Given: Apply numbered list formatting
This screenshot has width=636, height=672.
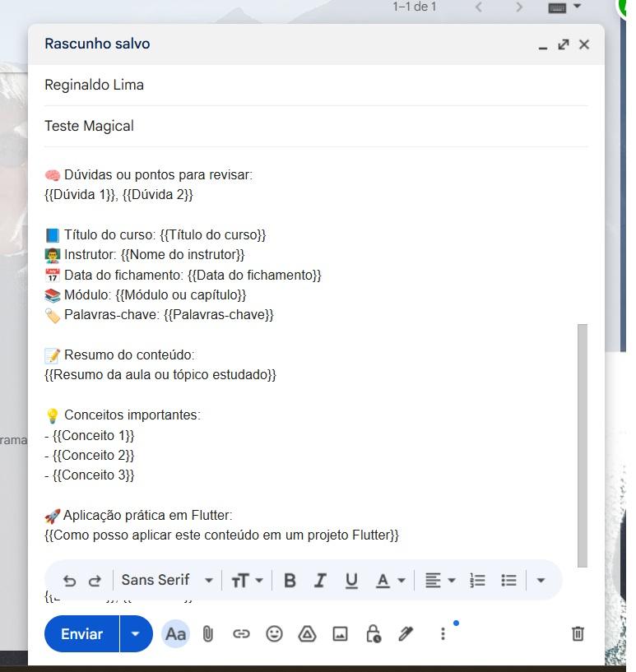Looking at the screenshot, I should [477, 581].
